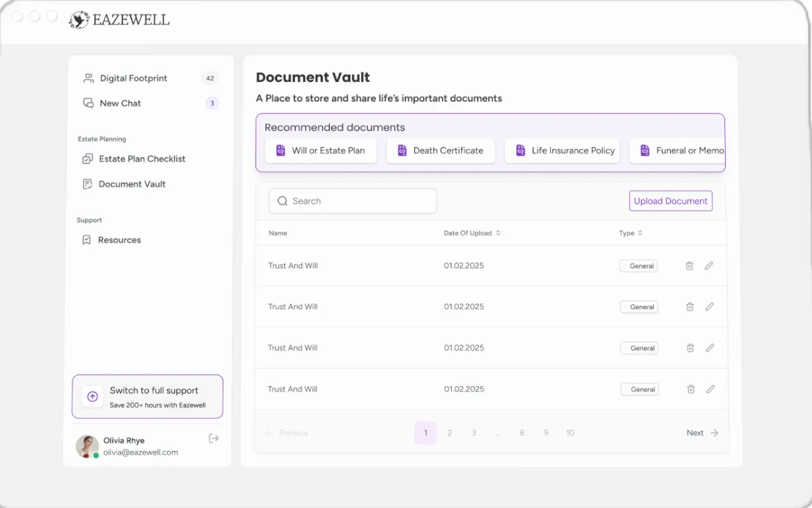The image size is (812, 508).
Task: Go to Estate Plan Checklist
Action: pyautogui.click(x=141, y=159)
